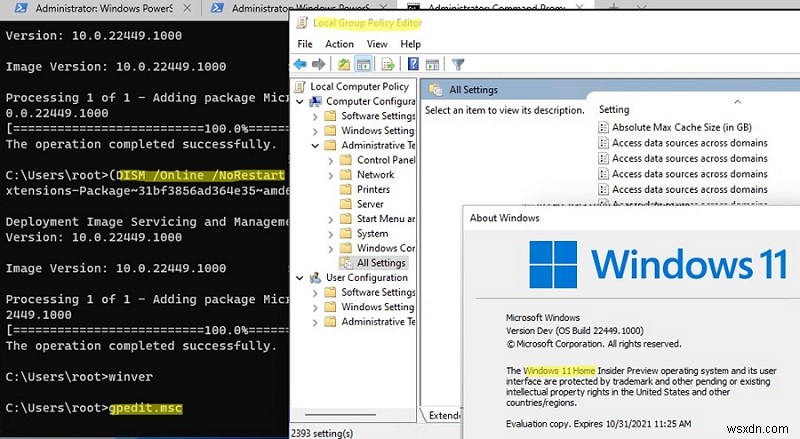Select Local Computer Policy root node
The width and height of the screenshot is (800, 439).
point(359,86)
